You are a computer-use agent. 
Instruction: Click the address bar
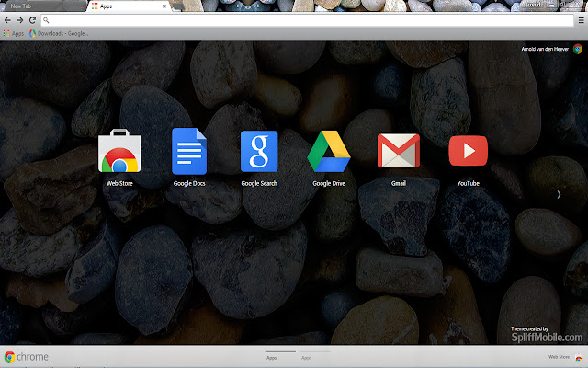point(307,20)
